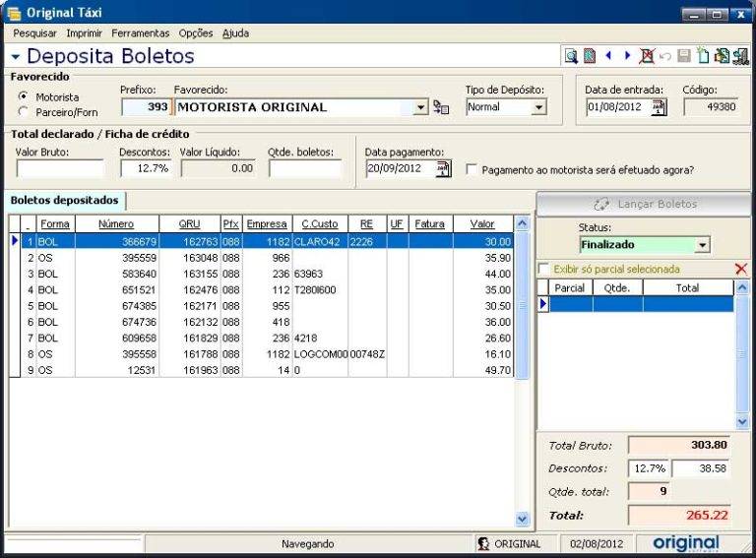Open the Status dropdown showing Finalizado
756x558 pixels.
pyautogui.click(x=702, y=245)
